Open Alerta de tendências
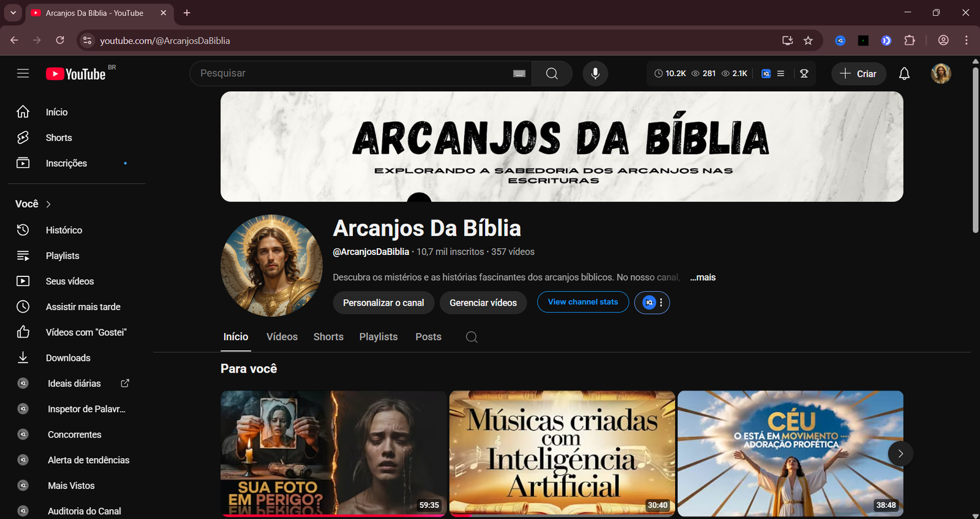980x519 pixels. [77, 460]
